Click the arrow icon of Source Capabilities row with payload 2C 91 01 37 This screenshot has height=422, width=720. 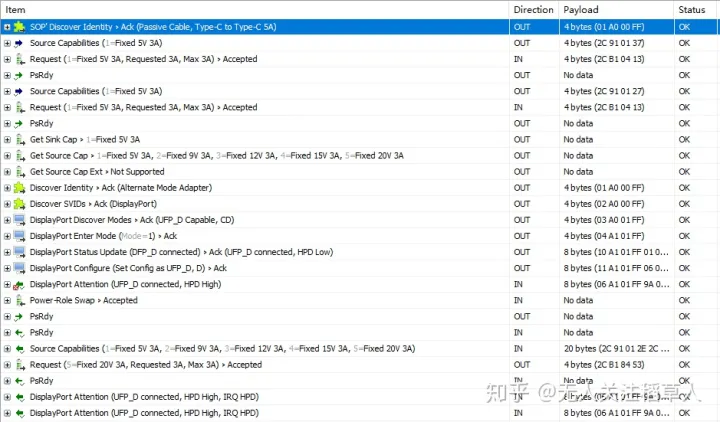(x=19, y=43)
